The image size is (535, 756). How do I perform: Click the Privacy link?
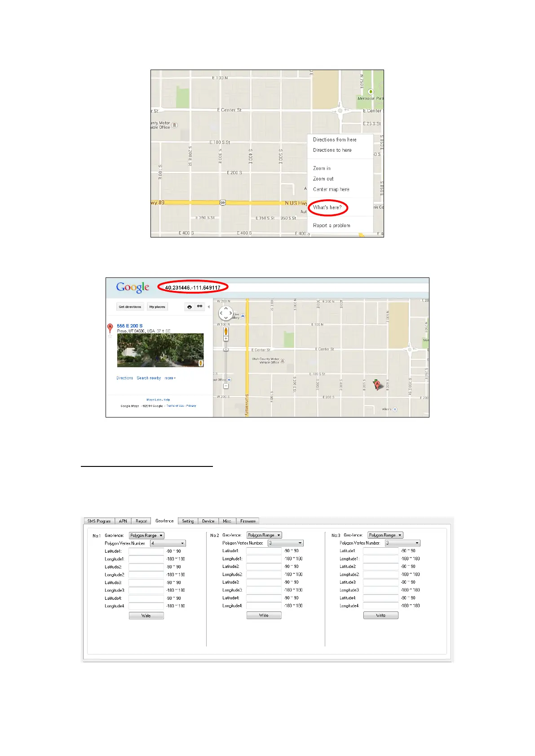pos(191,406)
